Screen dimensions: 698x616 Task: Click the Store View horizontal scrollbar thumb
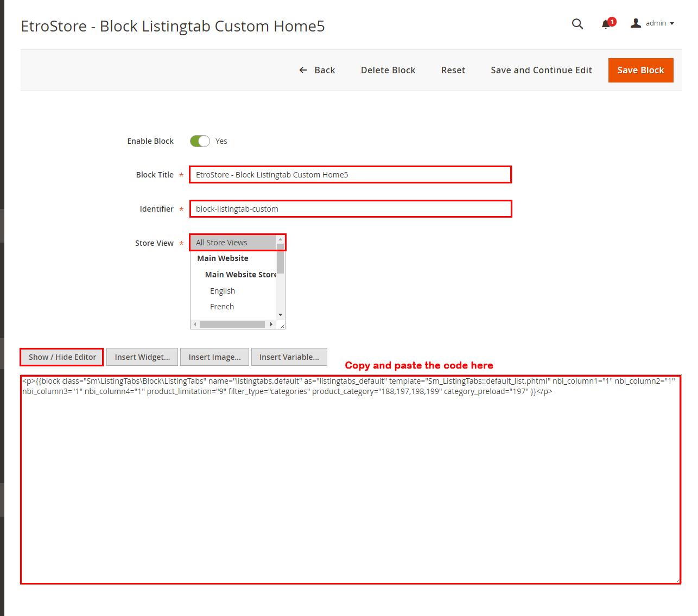[232, 324]
